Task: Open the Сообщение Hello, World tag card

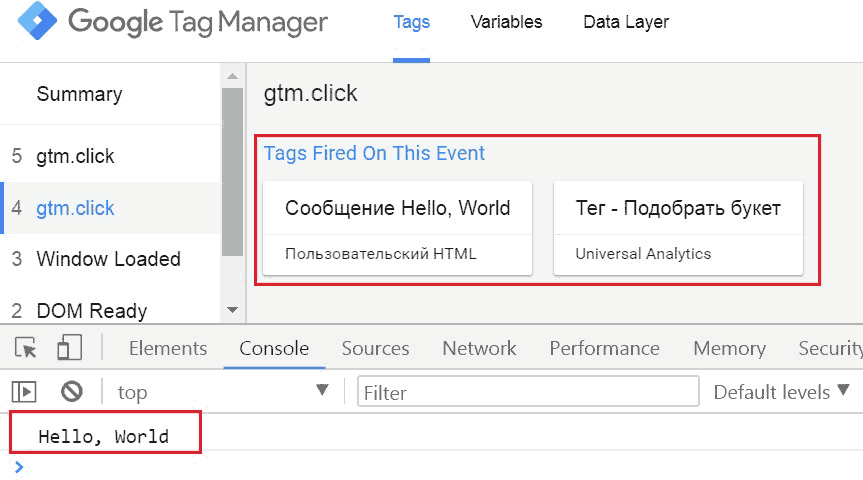Action: (x=397, y=228)
